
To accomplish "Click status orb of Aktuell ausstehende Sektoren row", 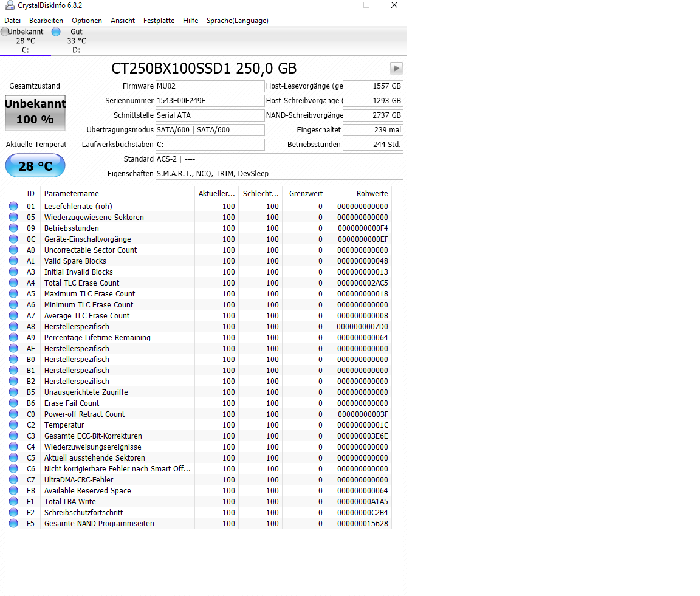I will (x=13, y=457).
